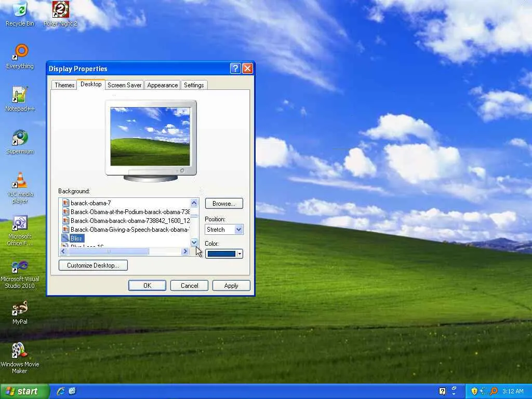Viewport: 532px width, 399px height.
Task: Open the Start menu
Action: (24, 391)
